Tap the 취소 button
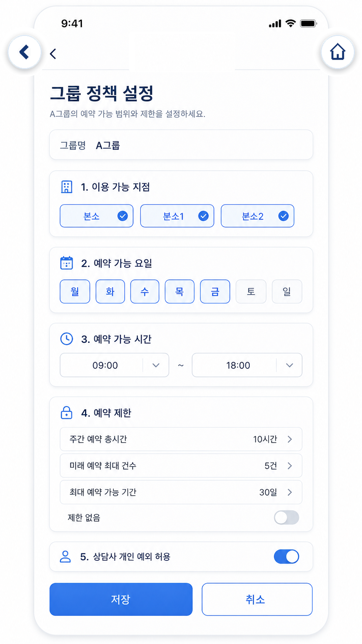 (x=257, y=599)
